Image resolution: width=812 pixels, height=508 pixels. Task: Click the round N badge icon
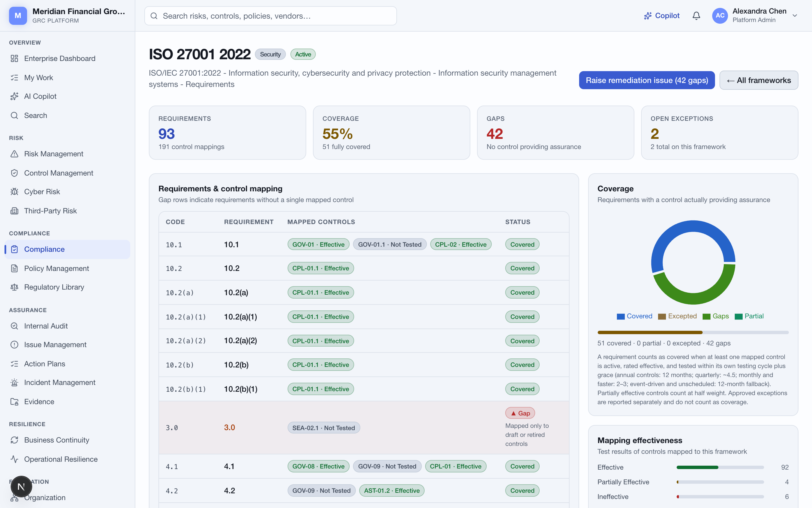point(21,487)
